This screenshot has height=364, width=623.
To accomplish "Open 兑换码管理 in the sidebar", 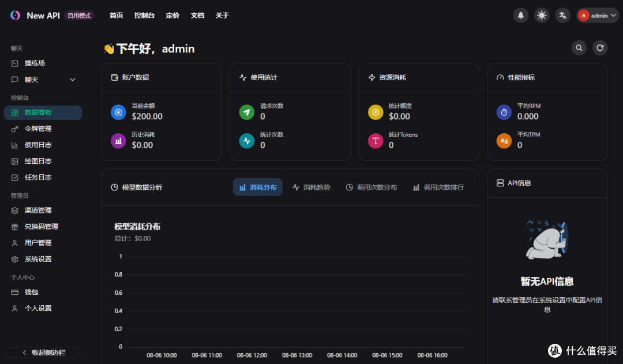I will [x=43, y=227].
